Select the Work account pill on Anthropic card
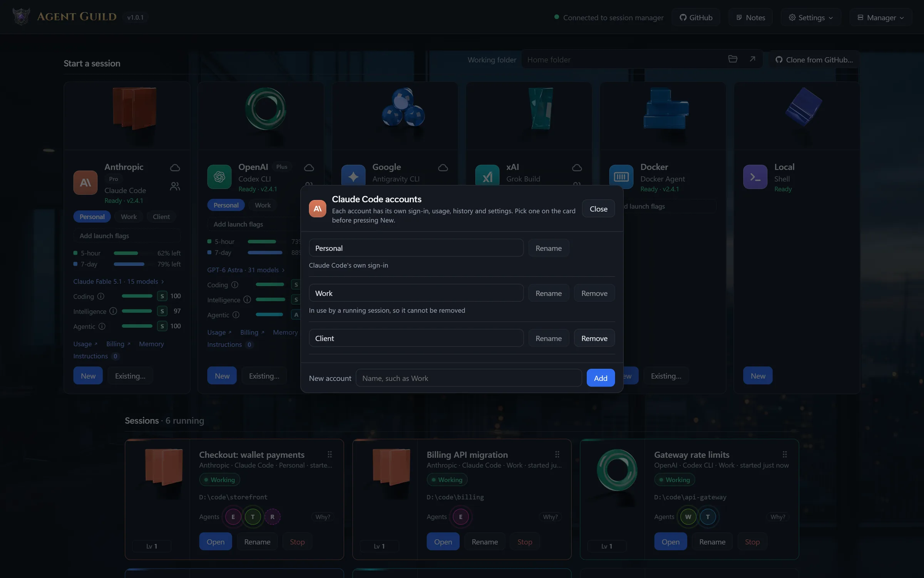The image size is (924, 578). (129, 217)
